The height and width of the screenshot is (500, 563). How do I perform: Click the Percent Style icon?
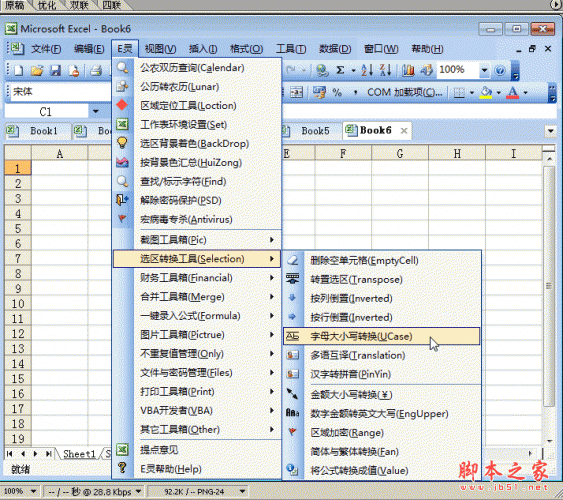pyautogui.click(x=337, y=93)
